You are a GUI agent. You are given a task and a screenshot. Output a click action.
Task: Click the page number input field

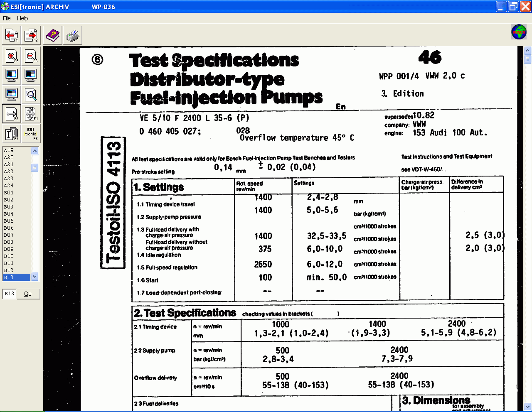pos(9,294)
